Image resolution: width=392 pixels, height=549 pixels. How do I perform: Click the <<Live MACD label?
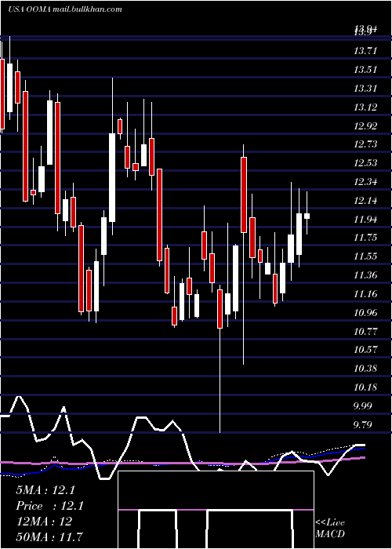point(330,529)
